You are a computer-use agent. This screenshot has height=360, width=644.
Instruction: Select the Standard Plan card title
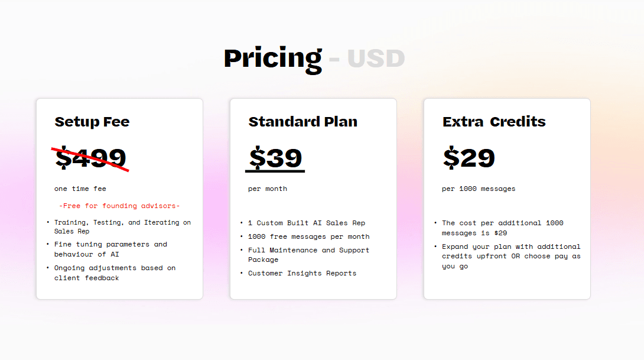tap(303, 122)
